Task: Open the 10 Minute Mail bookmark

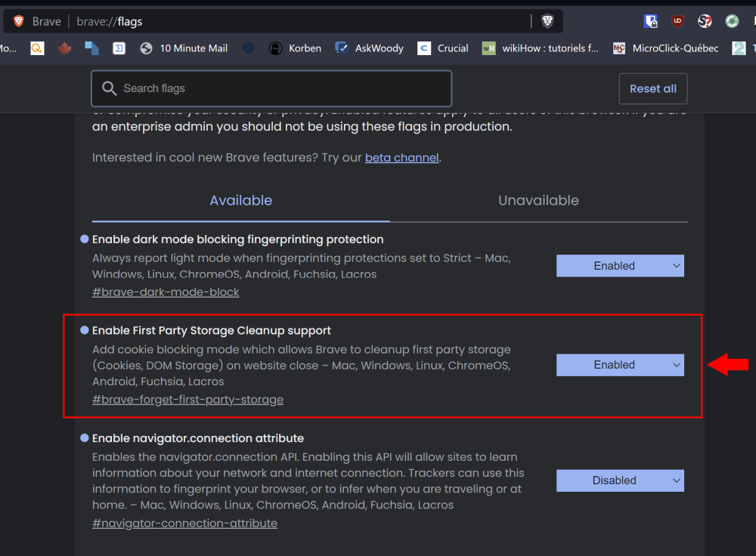Action: [x=184, y=48]
